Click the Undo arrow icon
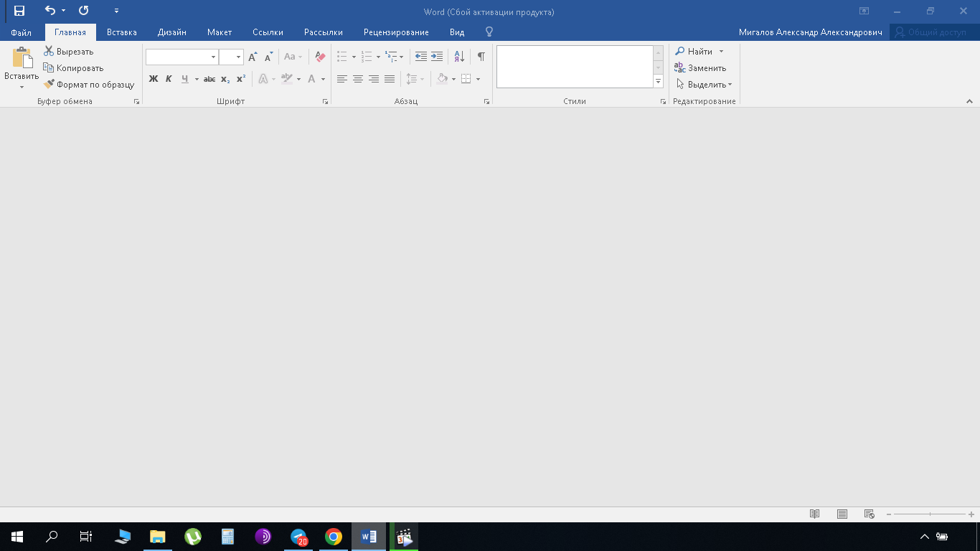The width and height of the screenshot is (980, 551). pyautogui.click(x=50, y=11)
